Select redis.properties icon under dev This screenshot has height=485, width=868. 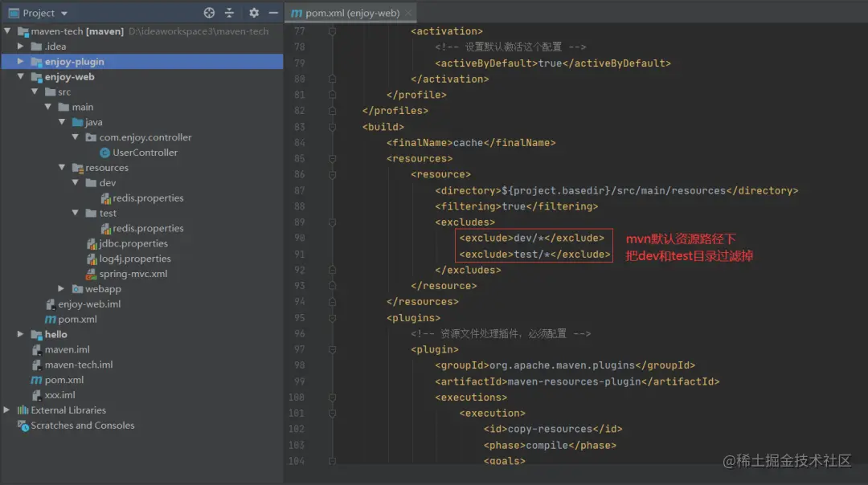[x=105, y=198]
